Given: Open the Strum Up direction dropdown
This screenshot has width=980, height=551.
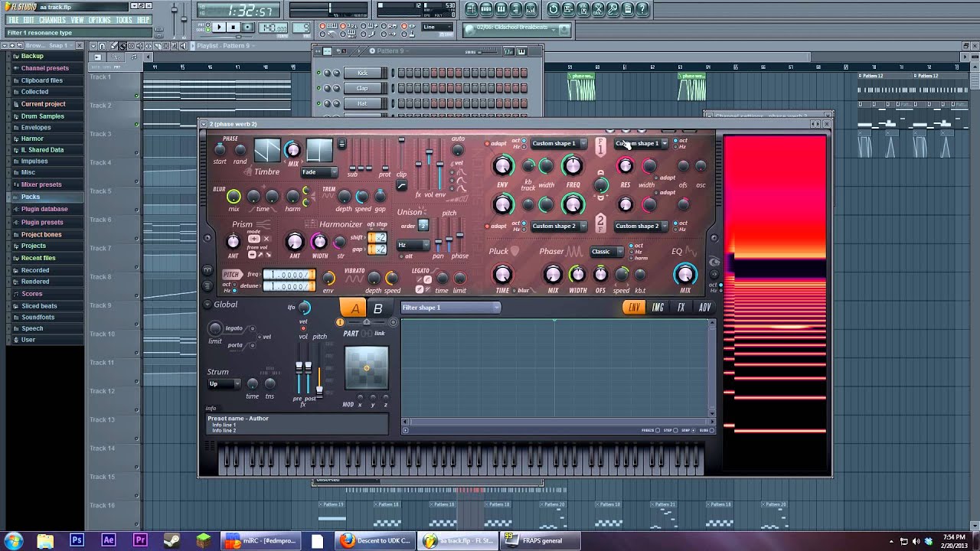Looking at the screenshot, I should (224, 383).
